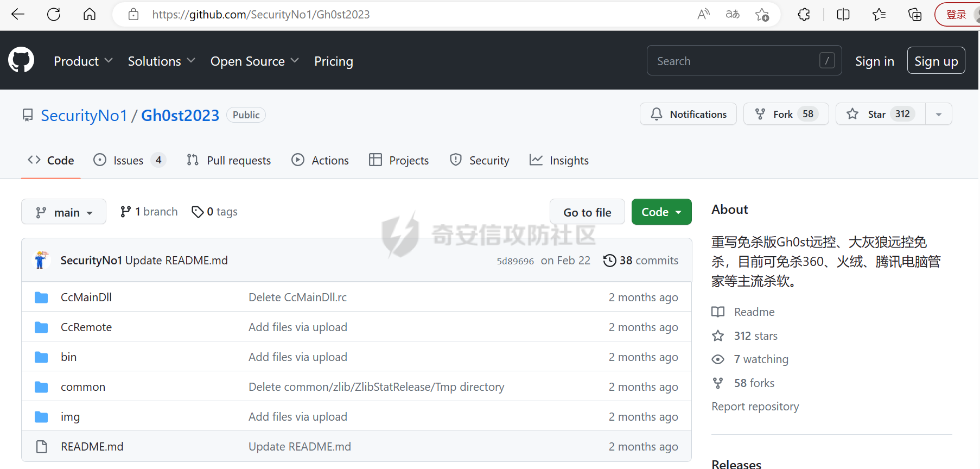Click the README.md file icon
This screenshot has width=980, height=469.
click(41, 447)
